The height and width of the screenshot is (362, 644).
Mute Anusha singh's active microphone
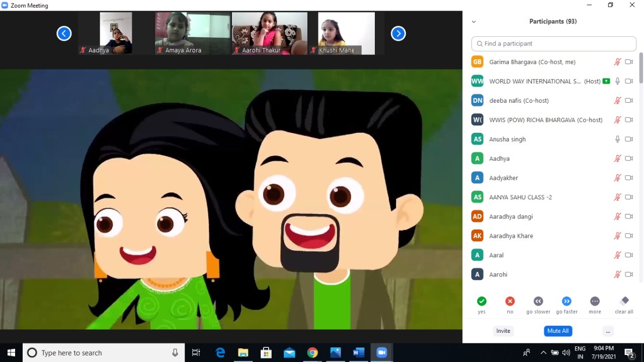(x=617, y=139)
